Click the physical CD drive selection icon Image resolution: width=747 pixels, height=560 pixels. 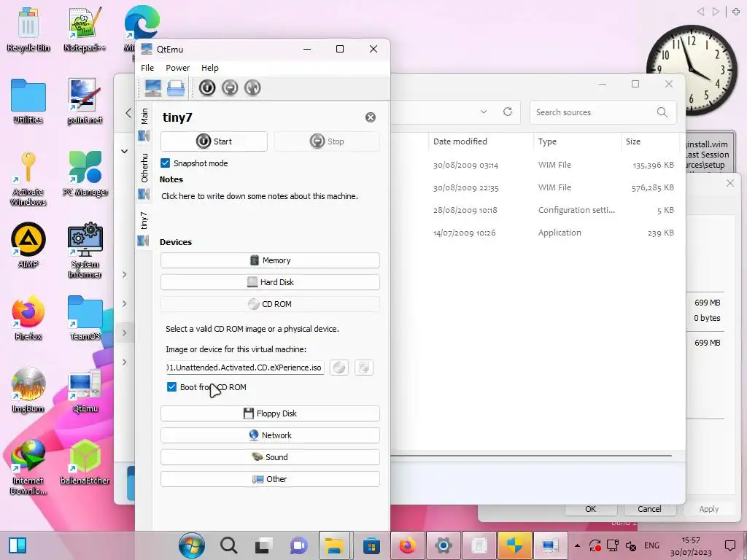point(364,367)
